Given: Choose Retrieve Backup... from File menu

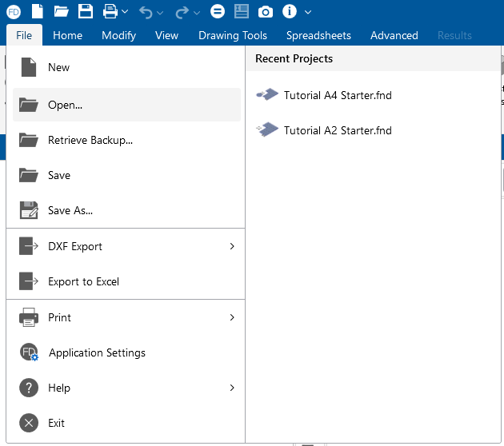Looking at the screenshot, I should pyautogui.click(x=90, y=140).
